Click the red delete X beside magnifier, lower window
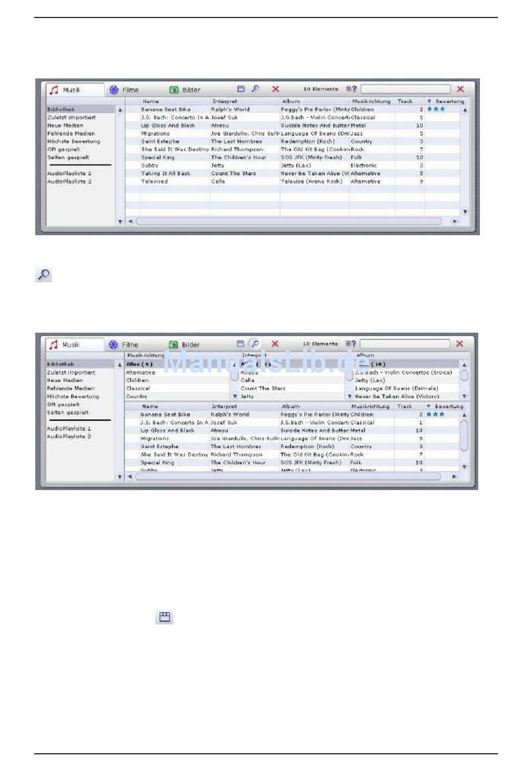Screen dimensions: 532x783 tap(275, 344)
